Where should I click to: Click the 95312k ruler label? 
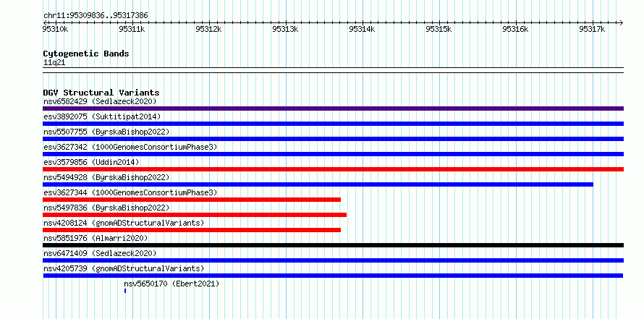coord(208,29)
